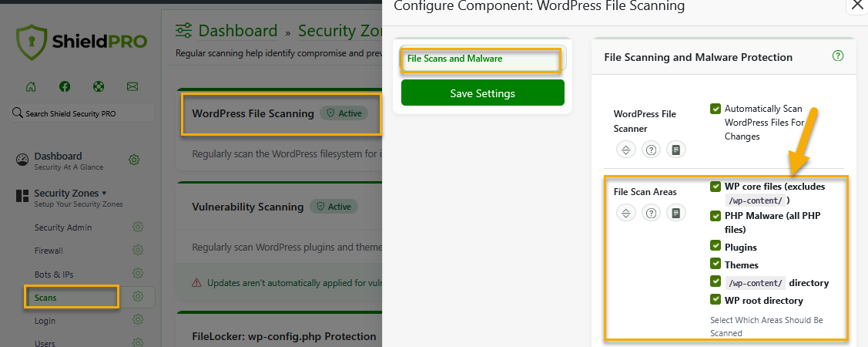The width and height of the screenshot is (868, 347).
Task: Open Login gear settings icon
Action: [x=138, y=320]
